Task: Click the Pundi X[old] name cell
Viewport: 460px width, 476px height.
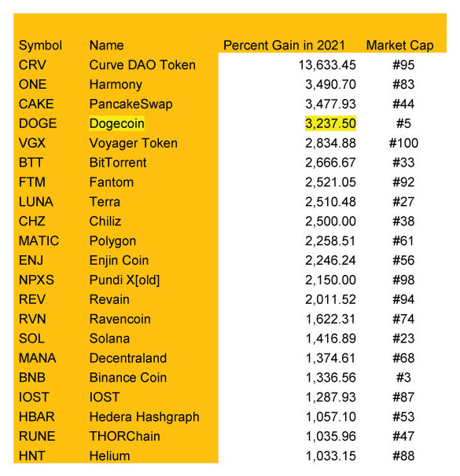Action: pyautogui.click(x=124, y=280)
